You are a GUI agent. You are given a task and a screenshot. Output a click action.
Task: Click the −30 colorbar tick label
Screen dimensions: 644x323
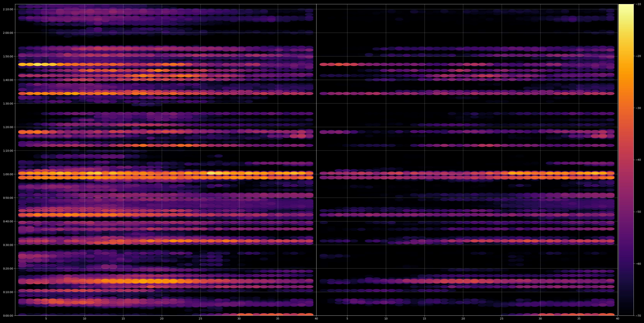click(638, 108)
